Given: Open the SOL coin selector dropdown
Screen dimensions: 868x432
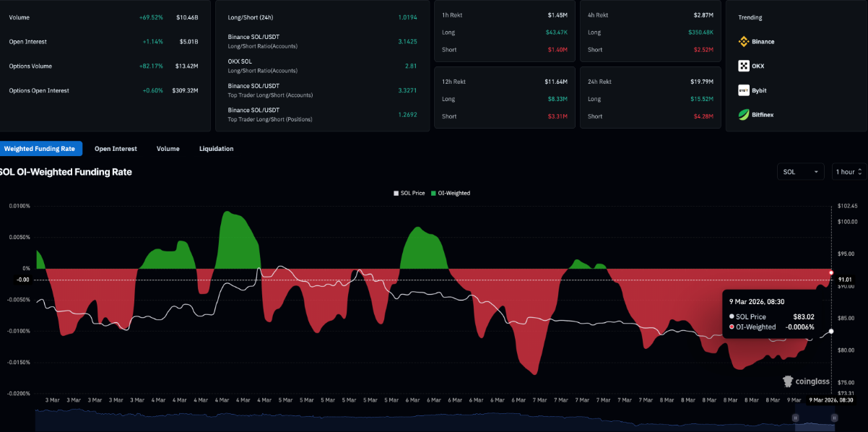Looking at the screenshot, I should click(800, 172).
